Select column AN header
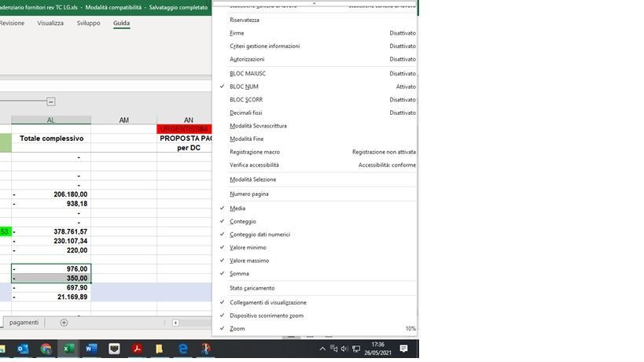644x362 pixels. click(x=185, y=120)
